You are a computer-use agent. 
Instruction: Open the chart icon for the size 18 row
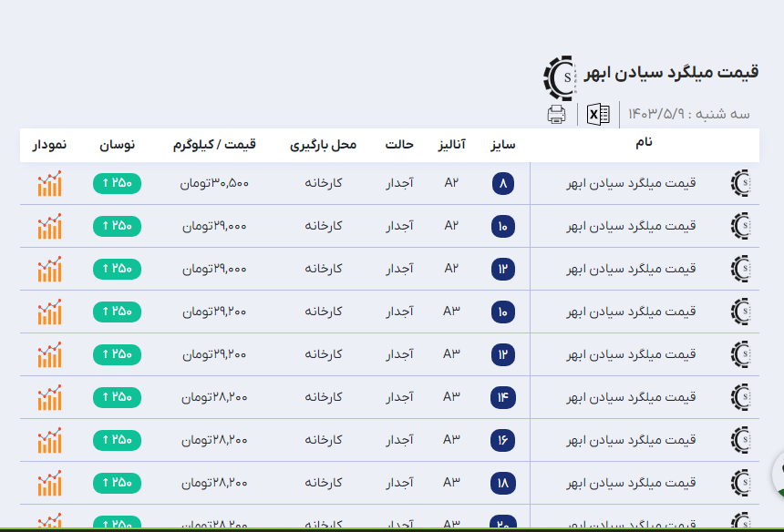pyautogui.click(x=49, y=483)
